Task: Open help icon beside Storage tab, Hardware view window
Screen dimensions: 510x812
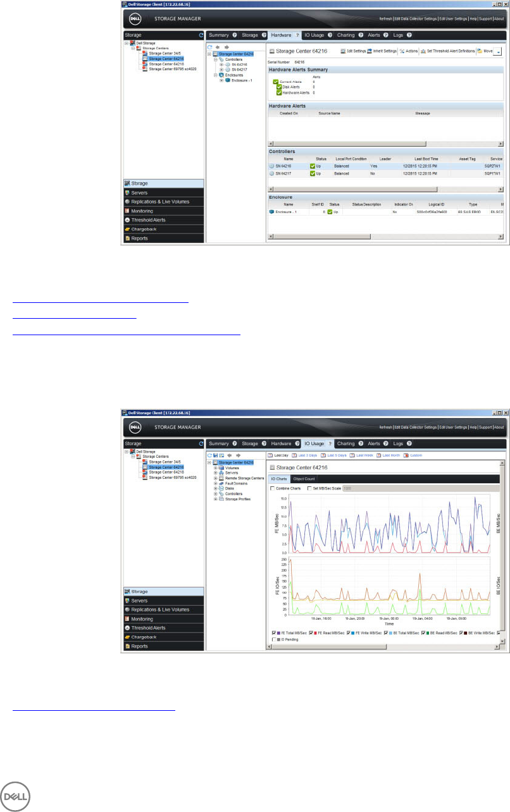Action: point(264,35)
